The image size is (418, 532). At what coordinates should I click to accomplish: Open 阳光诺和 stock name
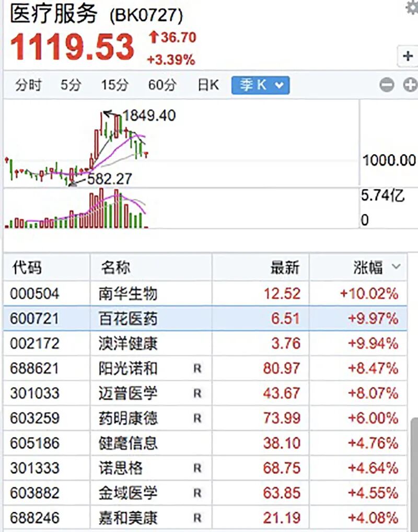[x=128, y=368]
